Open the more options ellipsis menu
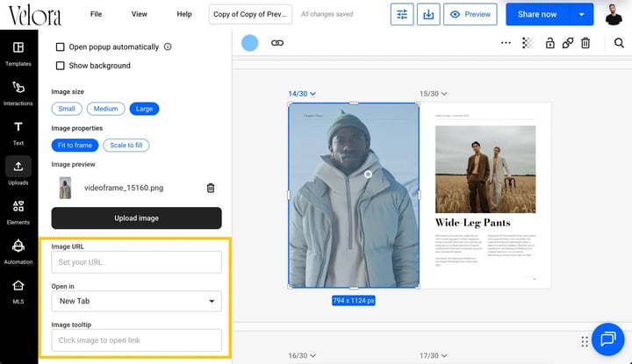Viewport: 632px width, 364px height. coord(506,43)
